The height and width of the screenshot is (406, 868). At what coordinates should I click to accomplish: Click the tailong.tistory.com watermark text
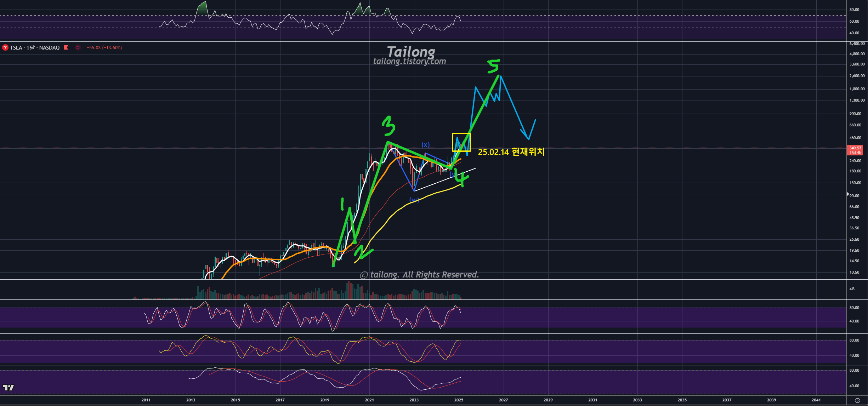(x=409, y=61)
